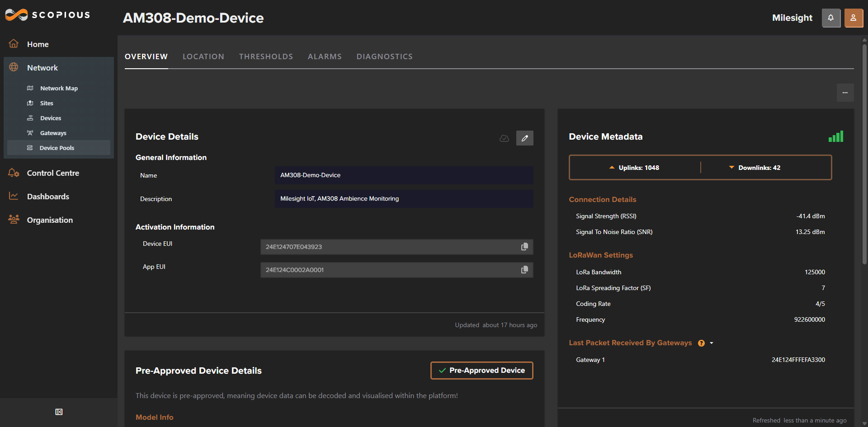The width and height of the screenshot is (868, 427).
Task: Click the Control Centre bell-gear icon
Action: tap(14, 173)
